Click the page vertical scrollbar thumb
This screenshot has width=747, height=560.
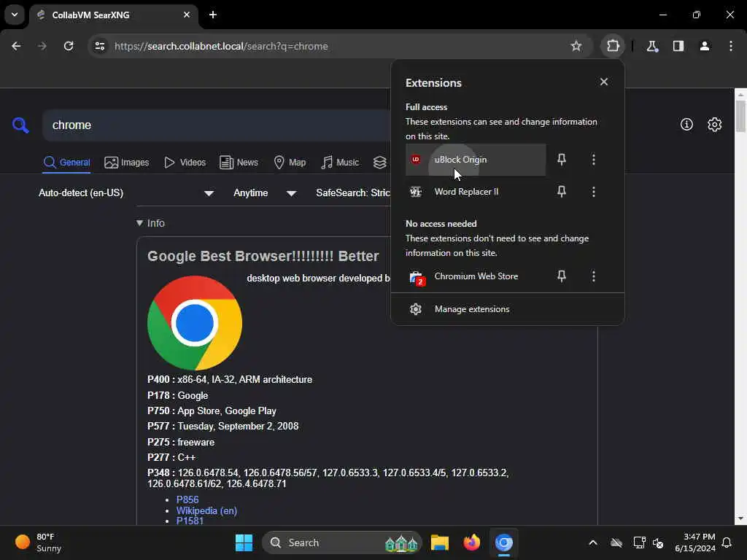click(740, 117)
